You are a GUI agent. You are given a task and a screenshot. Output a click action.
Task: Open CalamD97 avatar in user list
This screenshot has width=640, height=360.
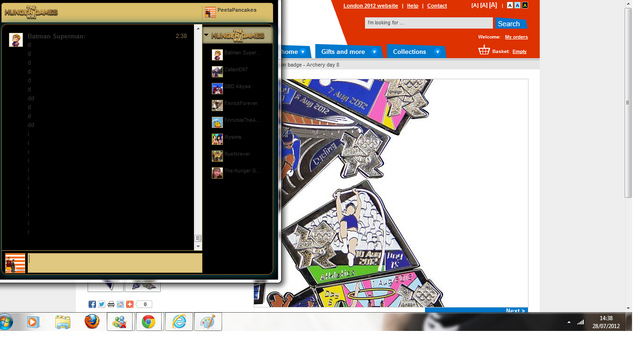[x=217, y=71]
